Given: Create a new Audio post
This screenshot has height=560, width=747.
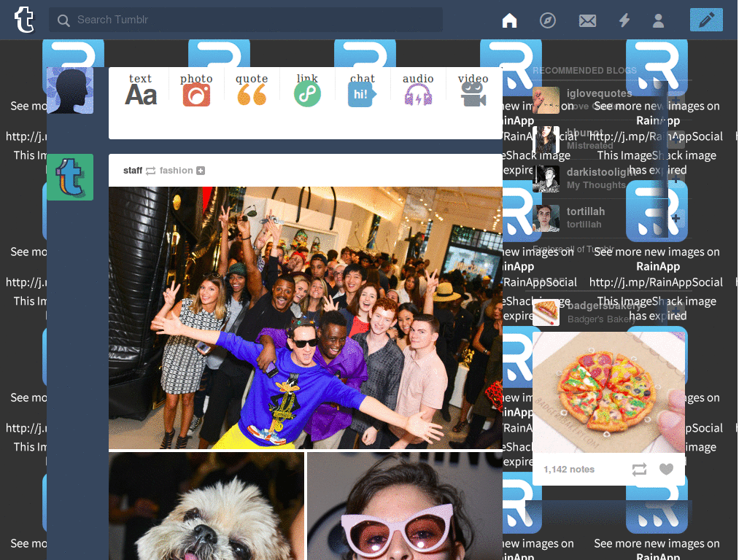Looking at the screenshot, I should 418,90.
